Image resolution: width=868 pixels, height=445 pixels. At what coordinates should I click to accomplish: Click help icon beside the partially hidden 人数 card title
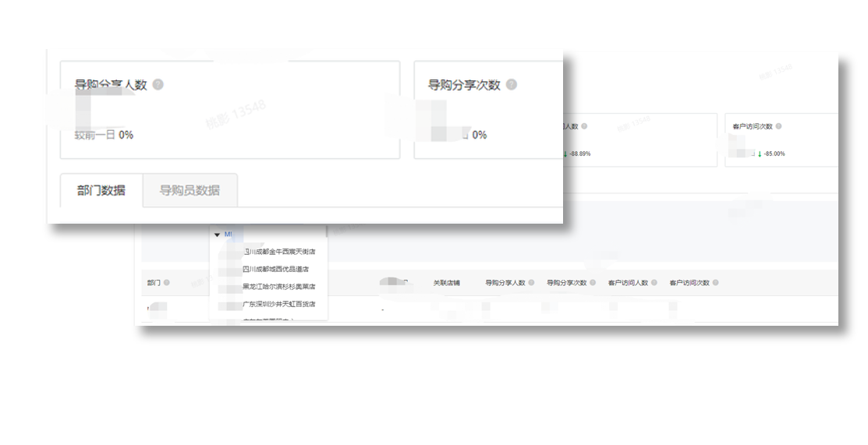[584, 126]
